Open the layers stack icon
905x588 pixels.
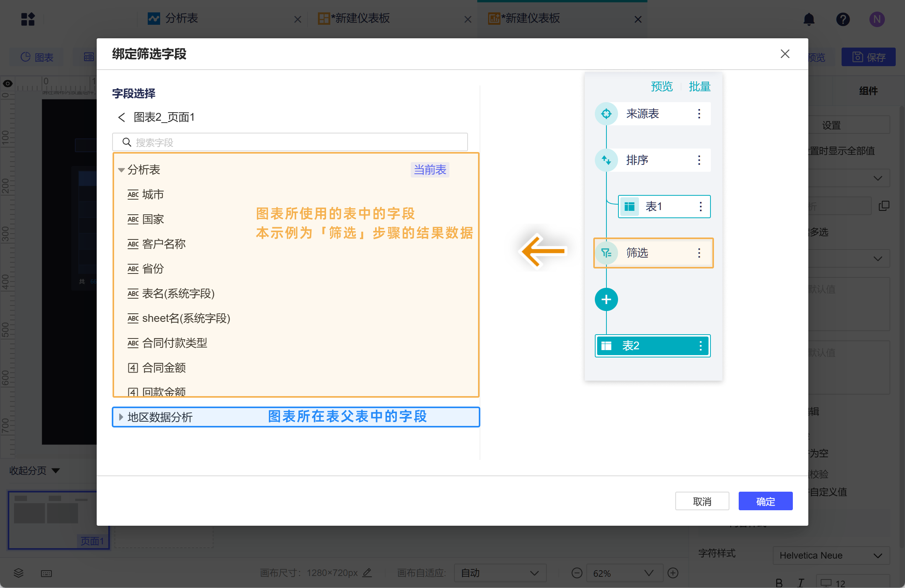(18, 573)
